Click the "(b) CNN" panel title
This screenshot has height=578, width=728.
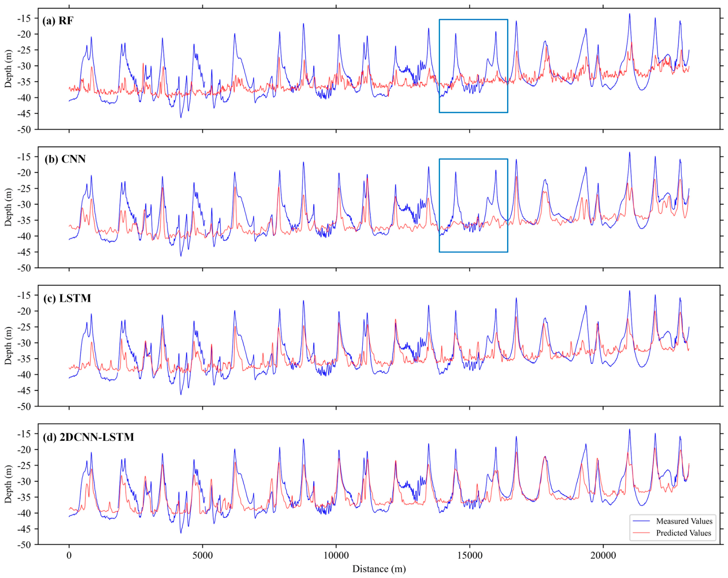pos(65,159)
